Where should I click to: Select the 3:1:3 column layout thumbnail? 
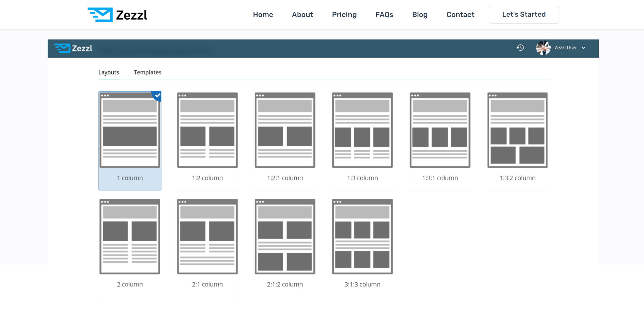pyautogui.click(x=363, y=236)
